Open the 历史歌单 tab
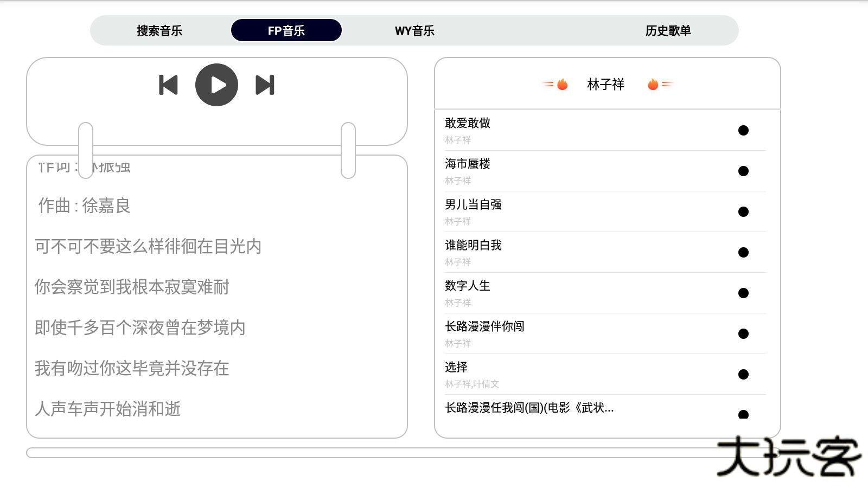The height and width of the screenshot is (488, 868). pyautogui.click(x=668, y=31)
